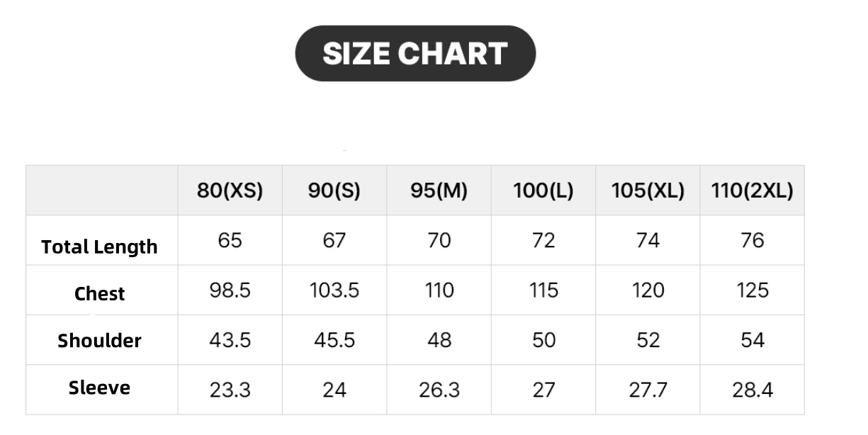Viewport: 868px width, 435px height.
Task: Click the sleeve value 28.4
Action: tap(753, 390)
